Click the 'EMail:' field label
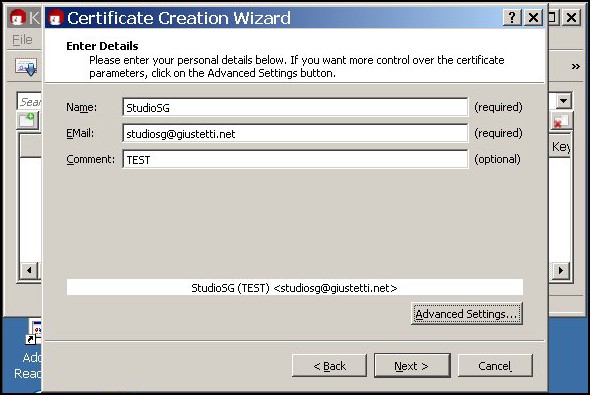590x395 pixels. coord(80,133)
